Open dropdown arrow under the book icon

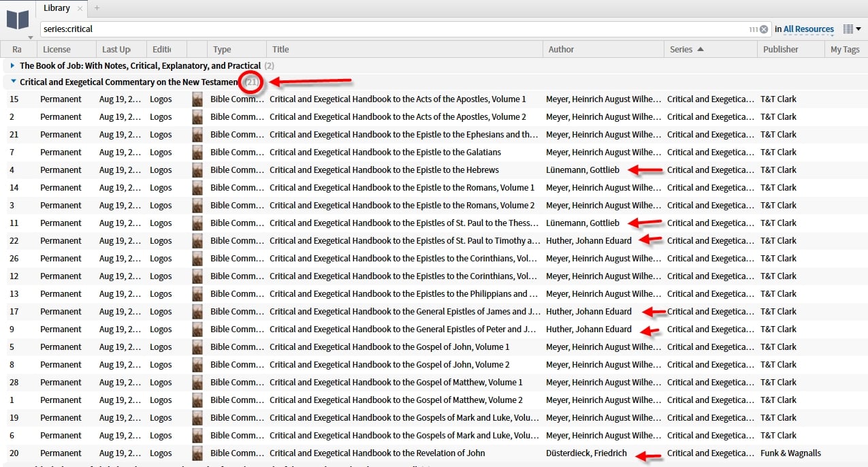30,37
